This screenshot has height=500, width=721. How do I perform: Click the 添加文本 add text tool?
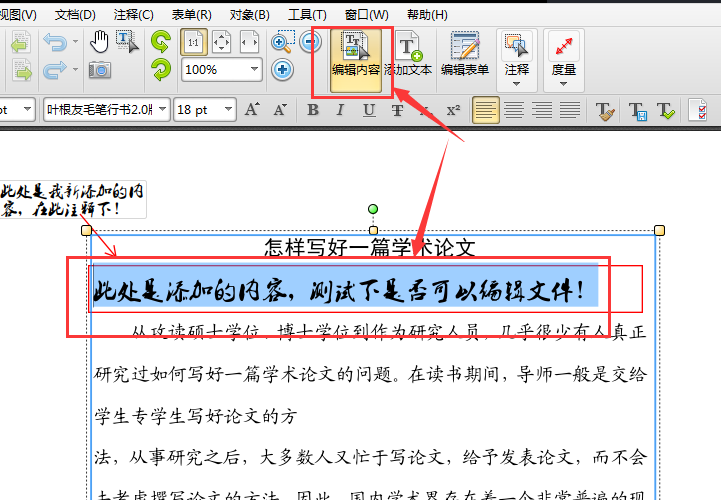click(x=408, y=54)
